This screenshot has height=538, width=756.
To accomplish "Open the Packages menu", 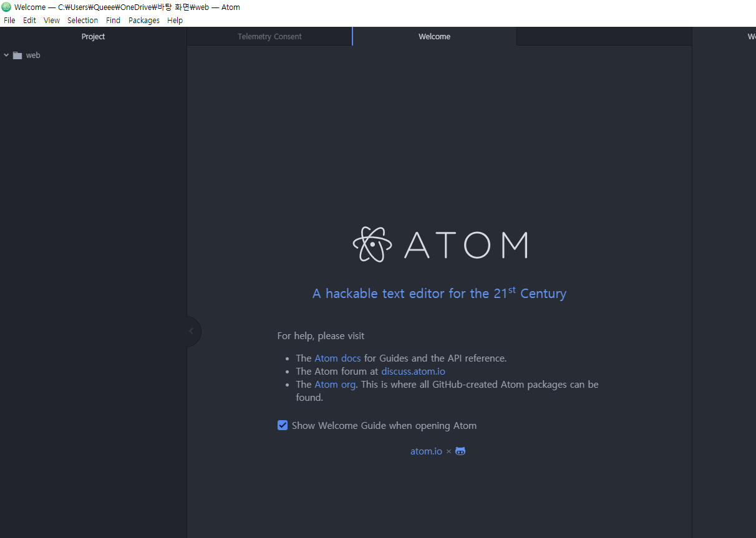I will click(144, 20).
